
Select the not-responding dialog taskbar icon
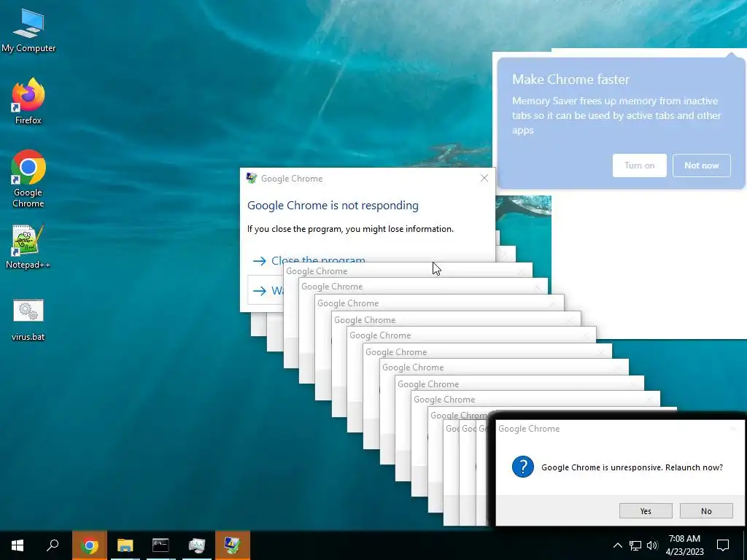tap(233, 545)
